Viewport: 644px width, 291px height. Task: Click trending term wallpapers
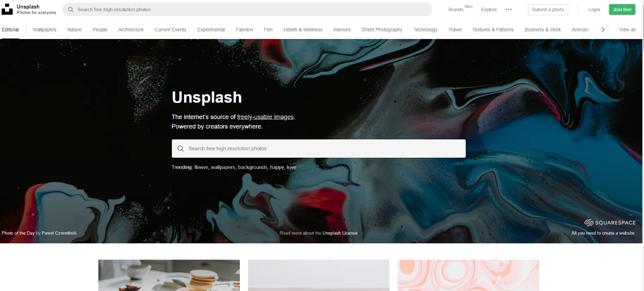(x=223, y=167)
